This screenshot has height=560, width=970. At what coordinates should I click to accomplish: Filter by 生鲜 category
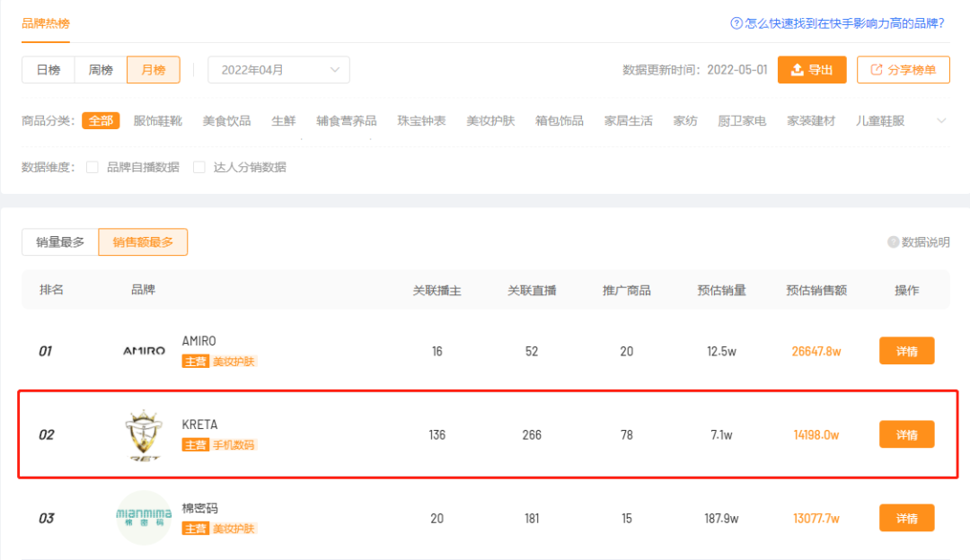tap(283, 121)
